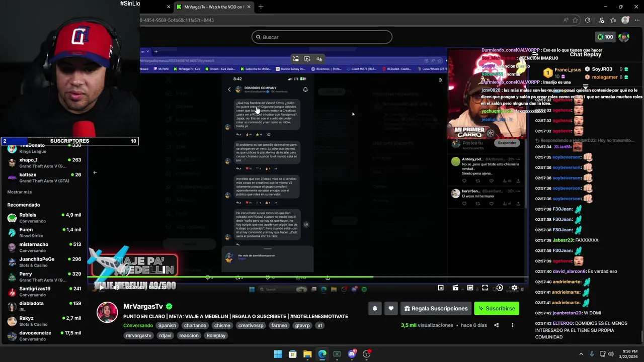Screen dimensions: 644x362
Task: Toggle fullscreen on the video player
Action: point(485,288)
